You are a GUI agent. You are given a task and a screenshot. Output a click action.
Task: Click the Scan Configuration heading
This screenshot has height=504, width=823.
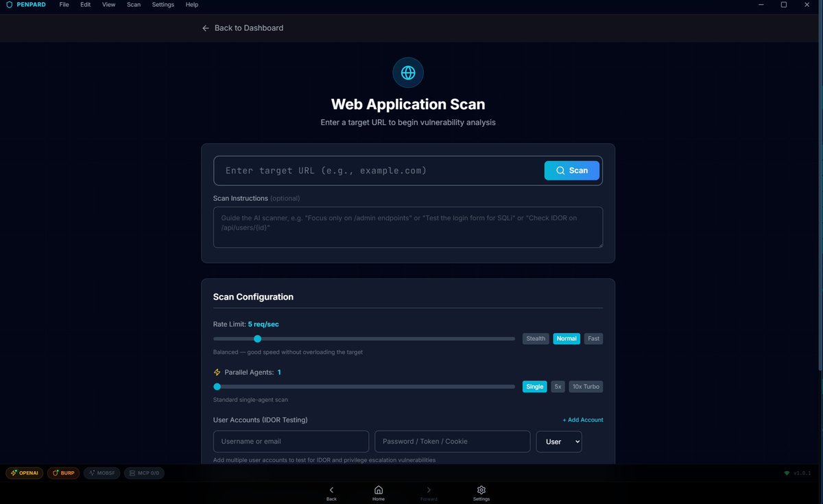click(x=253, y=297)
